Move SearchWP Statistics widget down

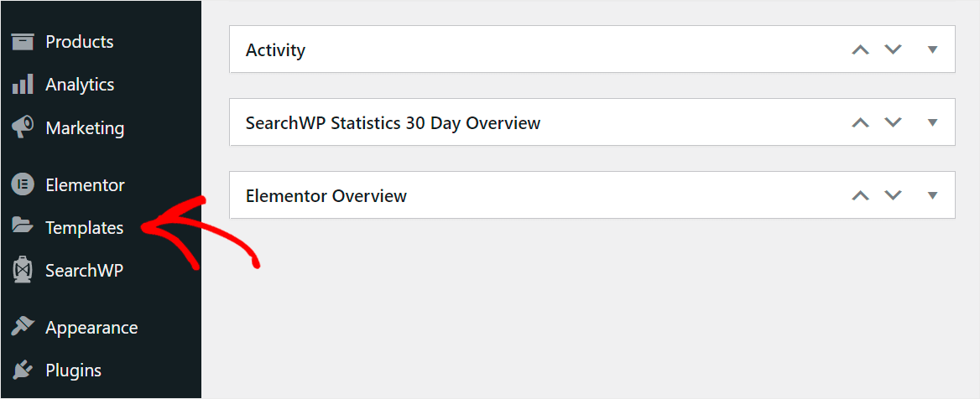coord(893,122)
